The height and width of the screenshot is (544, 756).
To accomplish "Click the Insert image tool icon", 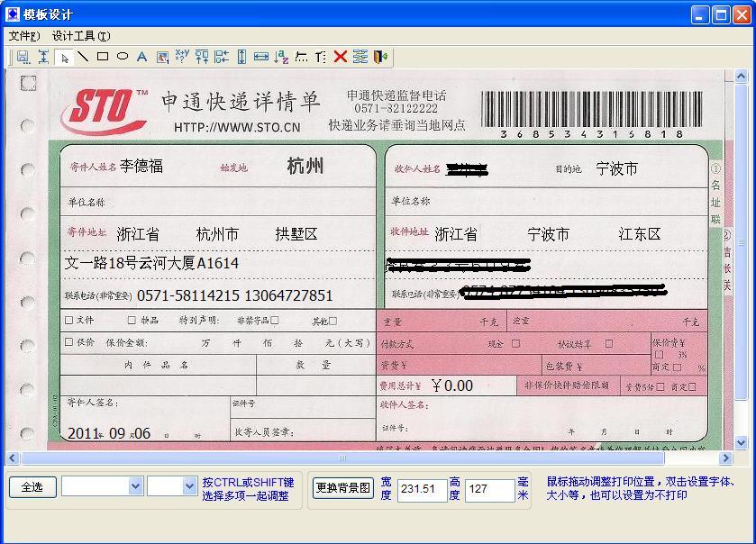I will pyautogui.click(x=162, y=57).
